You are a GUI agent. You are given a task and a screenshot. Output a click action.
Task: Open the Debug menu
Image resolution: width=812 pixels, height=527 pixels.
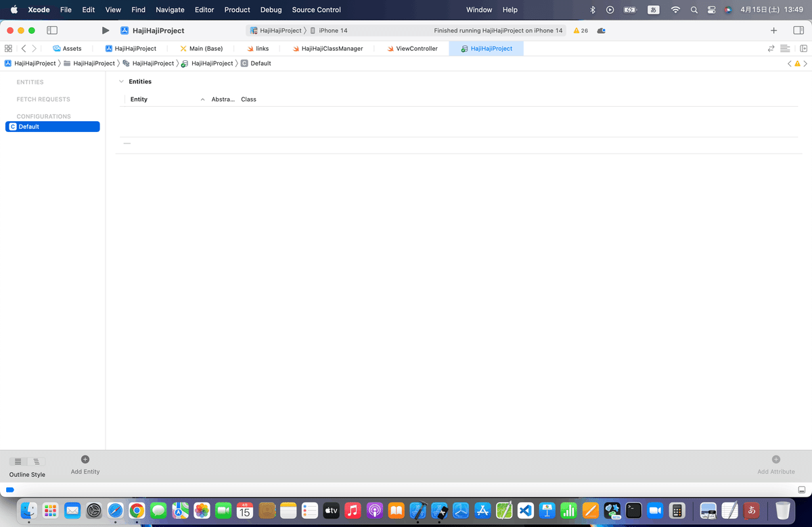[271, 9]
